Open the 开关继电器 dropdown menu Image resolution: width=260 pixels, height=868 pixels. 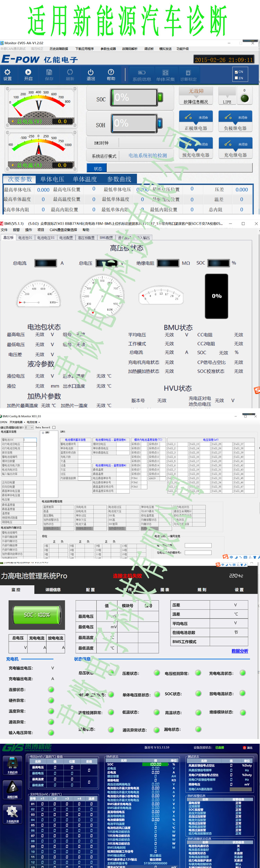pyautogui.click(x=17, y=422)
